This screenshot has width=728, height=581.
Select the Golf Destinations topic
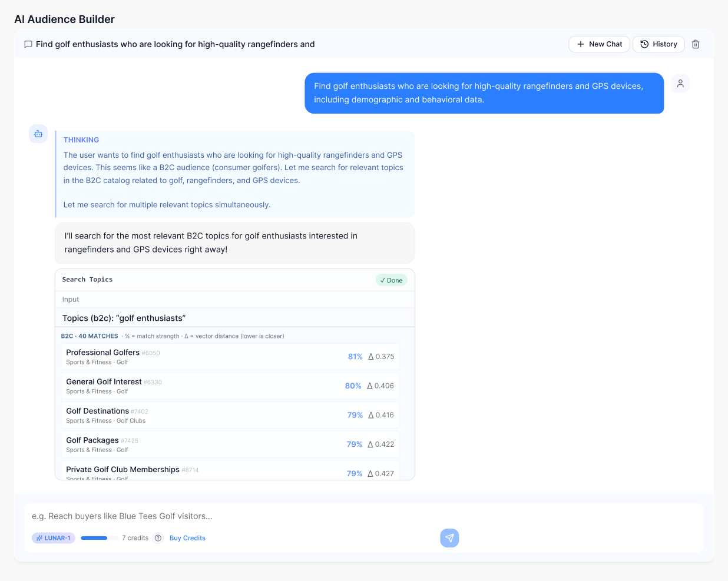230,415
